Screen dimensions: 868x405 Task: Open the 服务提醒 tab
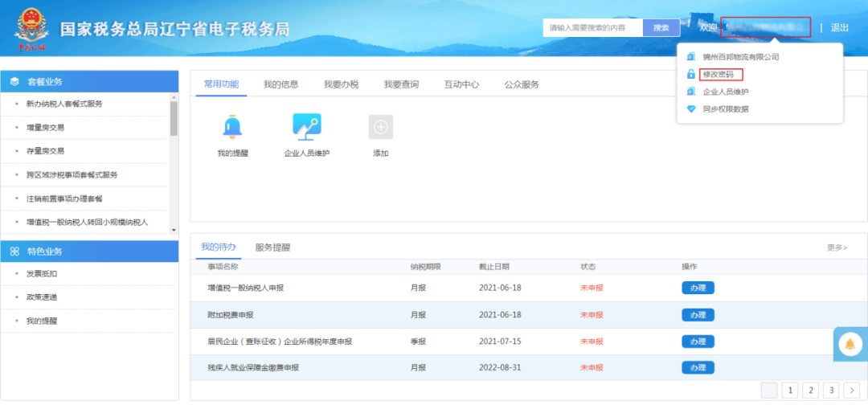[272, 247]
